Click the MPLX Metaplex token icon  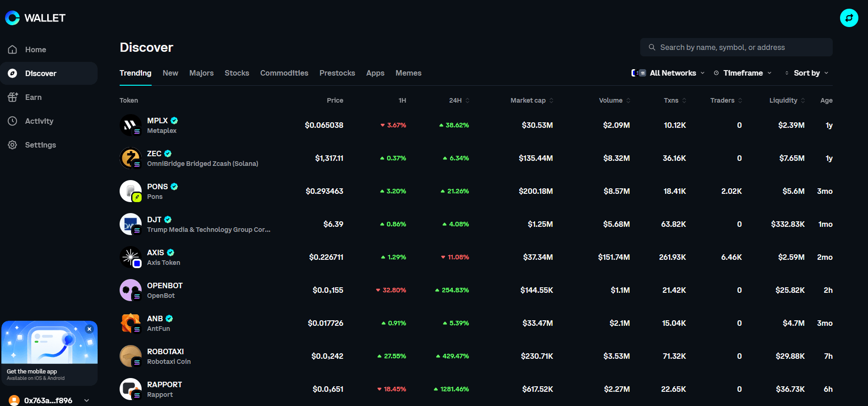click(x=131, y=125)
